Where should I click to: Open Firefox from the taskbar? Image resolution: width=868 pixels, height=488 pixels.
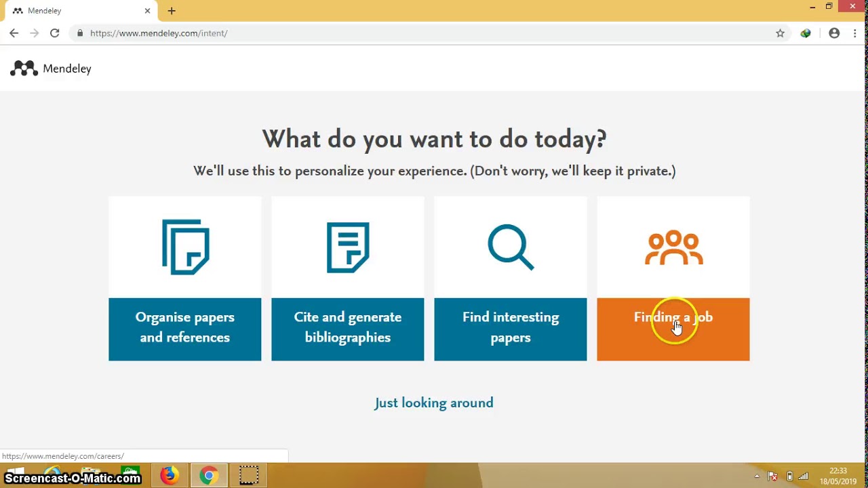coord(170,475)
